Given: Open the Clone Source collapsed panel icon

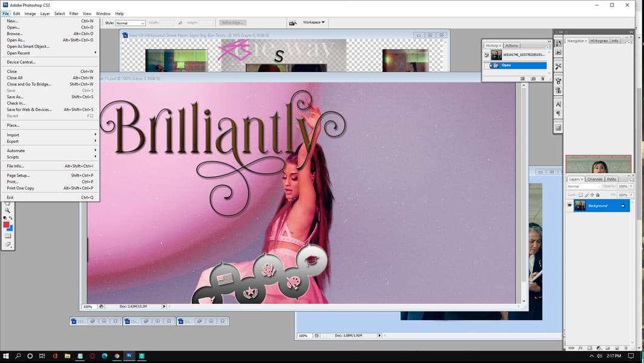Looking at the screenshot, I should click(x=558, y=91).
